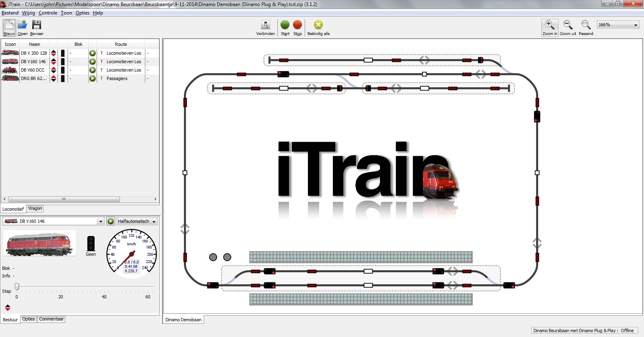This screenshot has width=644, height=337.
Task: Click the red Stop button
Action: [x=297, y=28]
